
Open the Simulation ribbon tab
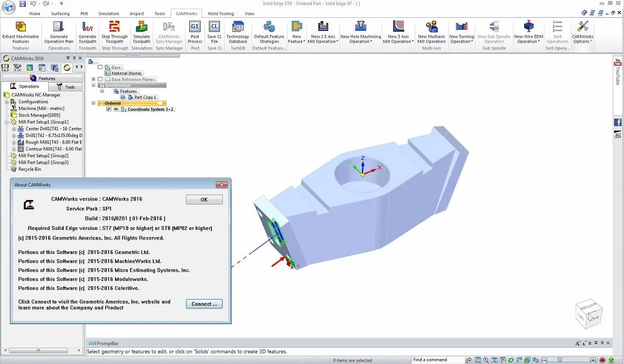pyautogui.click(x=109, y=14)
